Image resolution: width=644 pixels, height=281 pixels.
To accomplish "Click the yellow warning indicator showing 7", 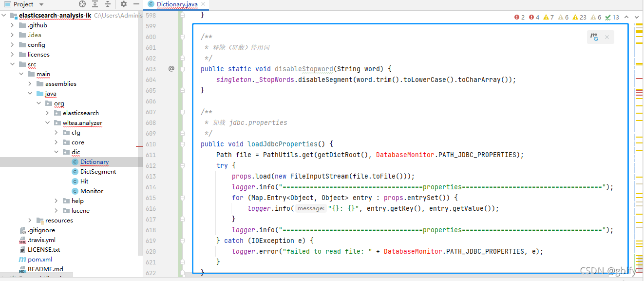I will tap(549, 17).
